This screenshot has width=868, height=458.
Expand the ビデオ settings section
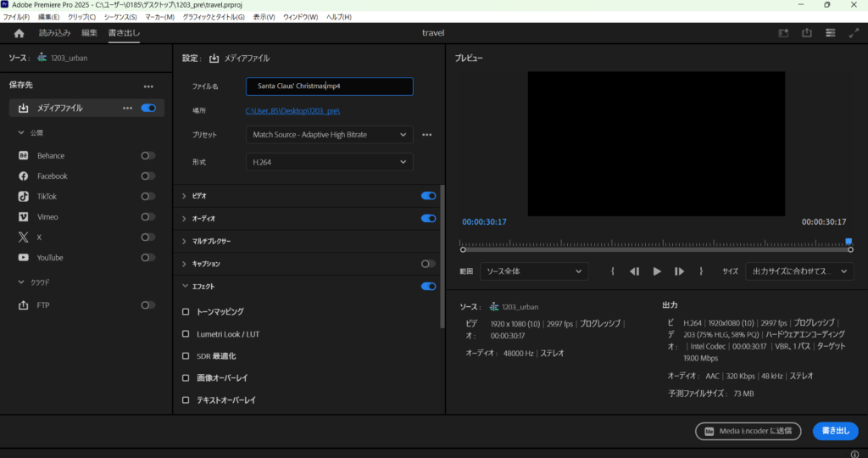point(185,196)
